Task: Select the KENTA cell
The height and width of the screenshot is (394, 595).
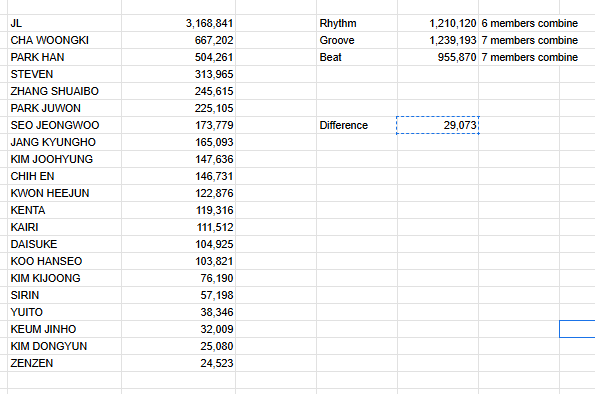Action: point(65,210)
